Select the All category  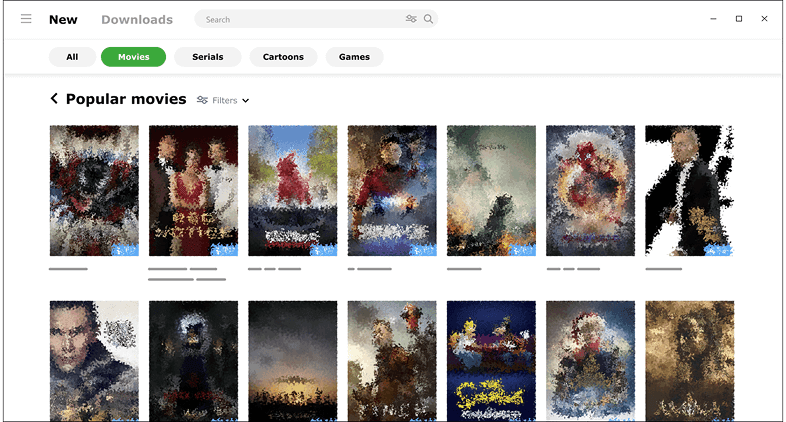[x=72, y=57]
